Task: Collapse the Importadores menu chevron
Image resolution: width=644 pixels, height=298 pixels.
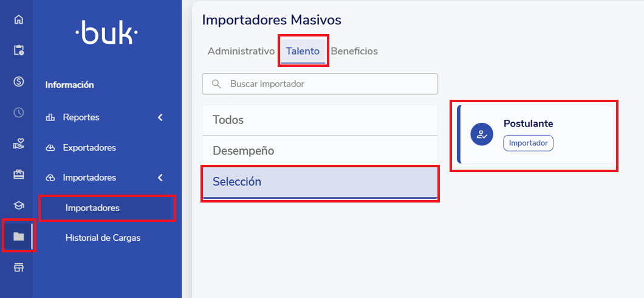Action: 160,178
